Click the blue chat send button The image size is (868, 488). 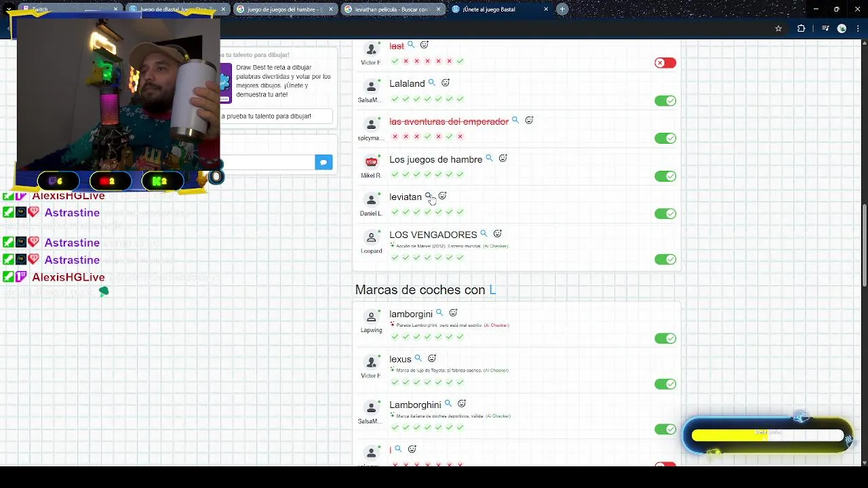(323, 163)
